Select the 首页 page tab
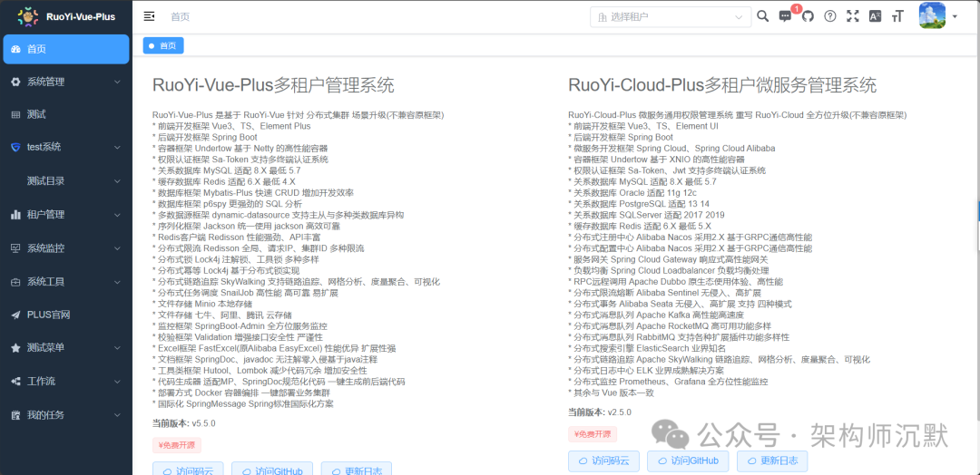The image size is (980, 475). point(163,45)
